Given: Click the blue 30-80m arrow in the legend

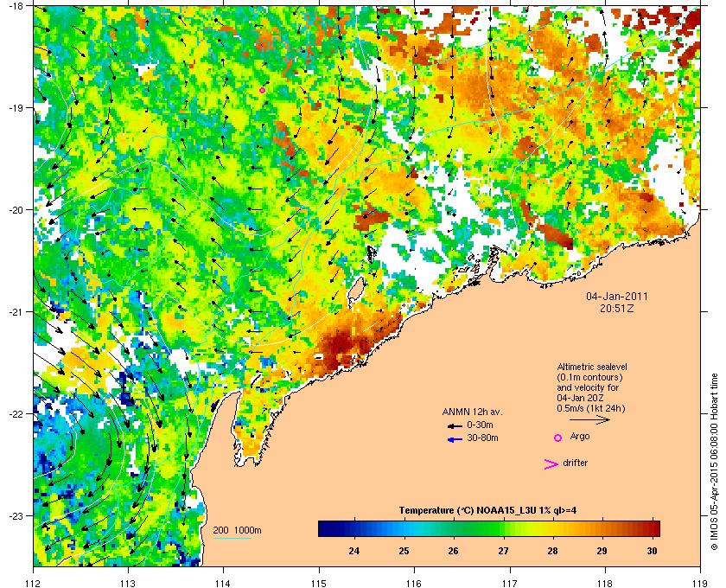Looking at the screenshot, I should click(455, 439).
